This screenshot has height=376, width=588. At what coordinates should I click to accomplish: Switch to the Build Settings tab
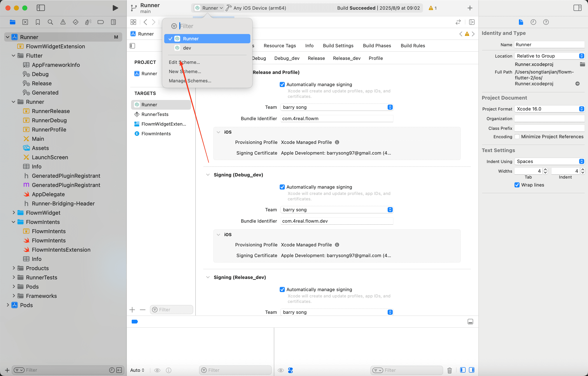pyautogui.click(x=338, y=46)
